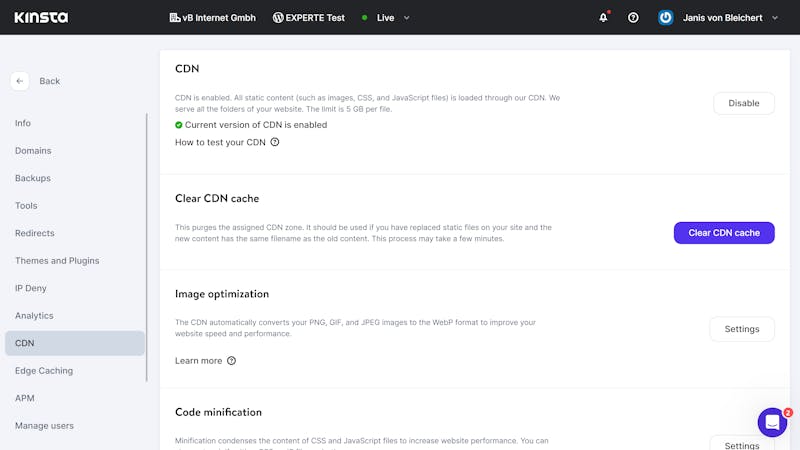Open the notifications bell
The width and height of the screenshot is (800, 450).
click(x=603, y=17)
